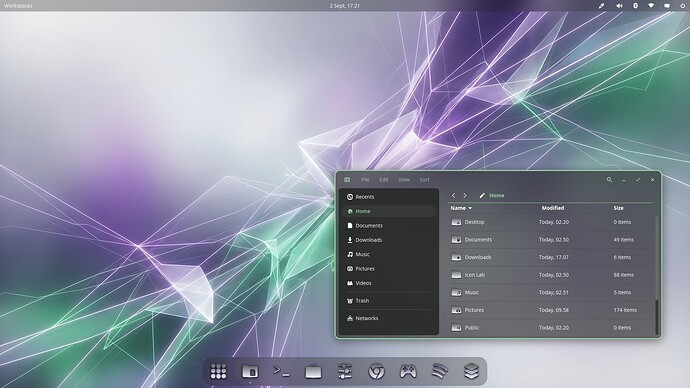Open the volume indicator in top panel
The image size is (690, 388).
tap(619, 6)
